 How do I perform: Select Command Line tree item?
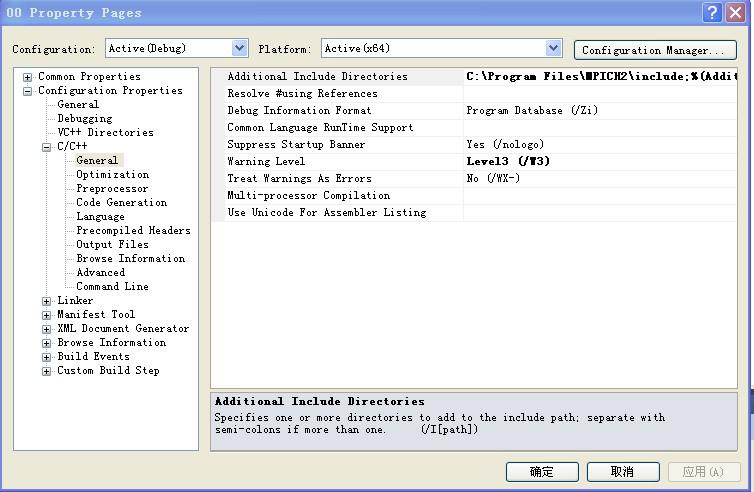point(112,286)
